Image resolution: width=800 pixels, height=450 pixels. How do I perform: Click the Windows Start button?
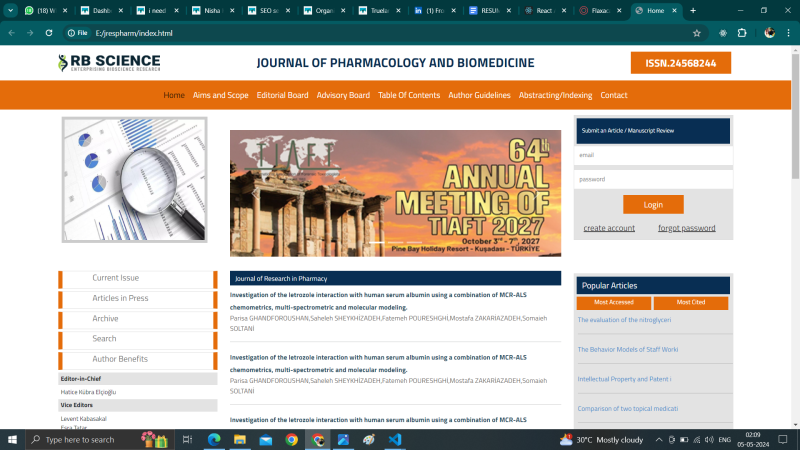coord(13,439)
